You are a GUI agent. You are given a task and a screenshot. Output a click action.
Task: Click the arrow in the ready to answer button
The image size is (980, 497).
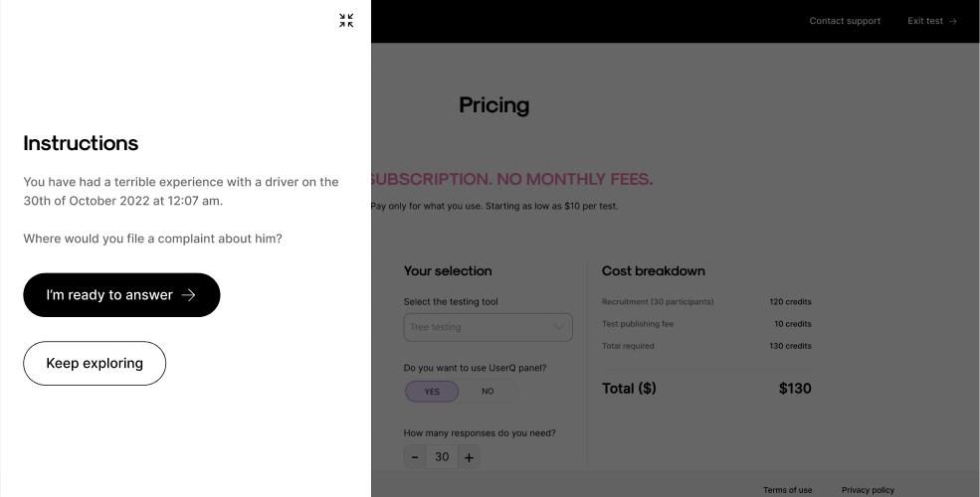click(189, 294)
